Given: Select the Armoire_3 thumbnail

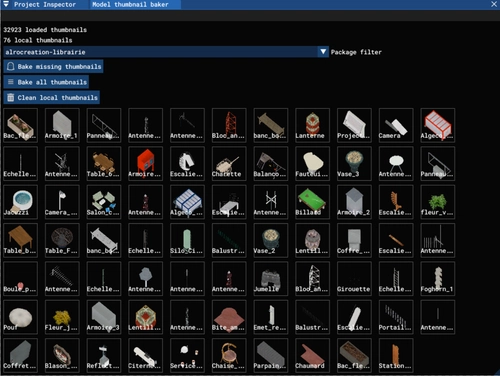Looking at the screenshot, I should pos(104,317).
